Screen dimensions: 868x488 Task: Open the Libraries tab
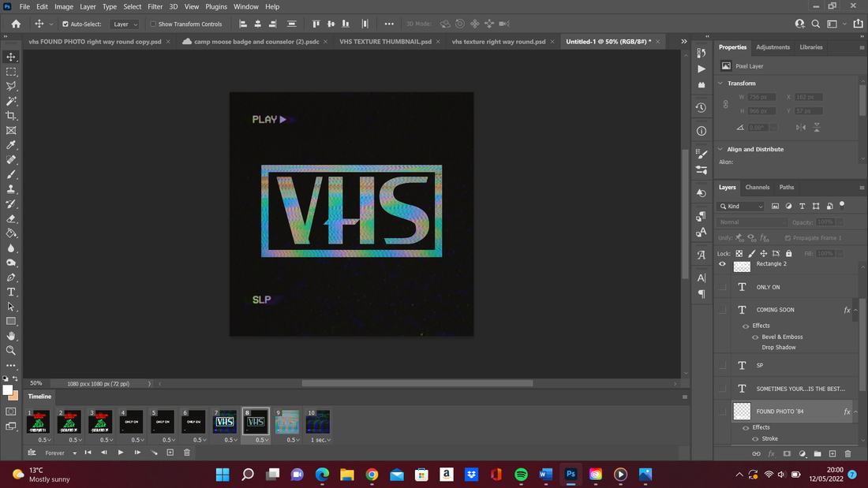coord(811,47)
